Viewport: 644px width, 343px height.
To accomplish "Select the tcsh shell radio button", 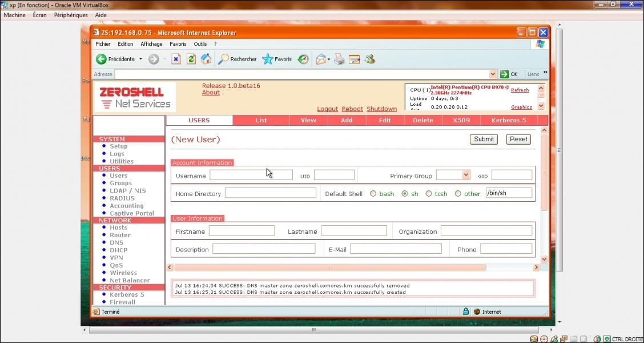I will 428,194.
